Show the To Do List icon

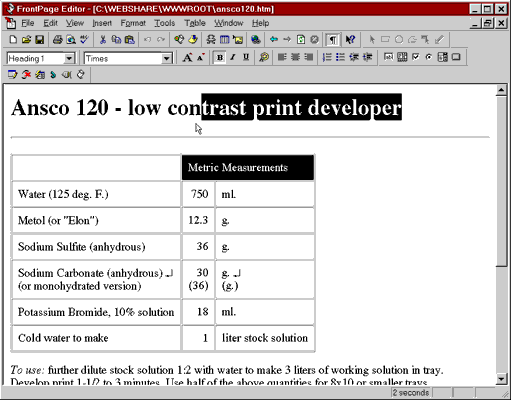[193, 40]
